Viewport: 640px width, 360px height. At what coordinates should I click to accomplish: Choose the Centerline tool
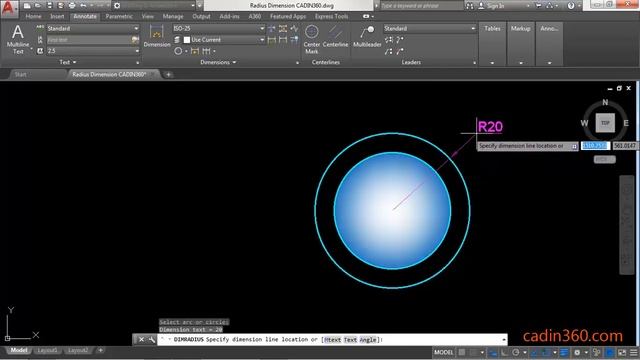tap(336, 37)
